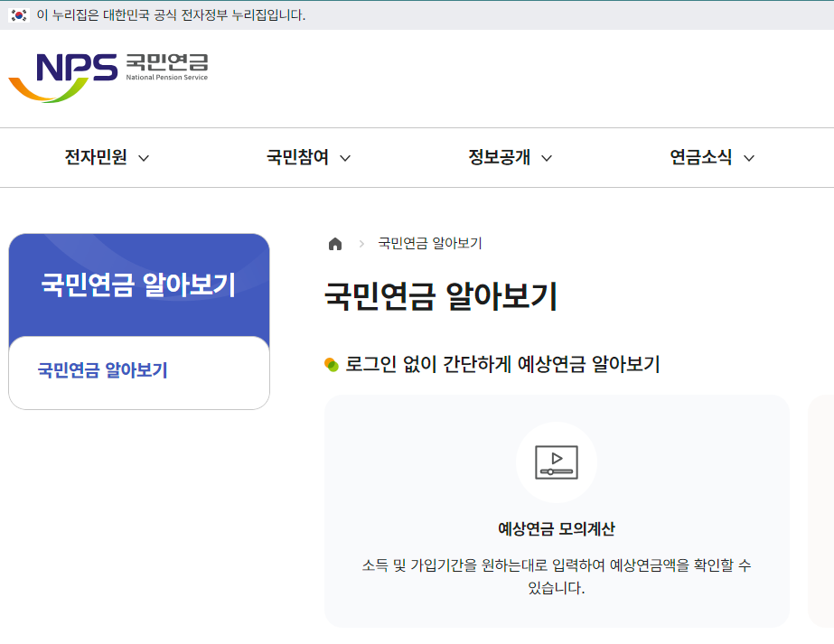The width and height of the screenshot is (834, 644).
Task: Open the 연금소식 dropdown arrow
Action: point(749,157)
